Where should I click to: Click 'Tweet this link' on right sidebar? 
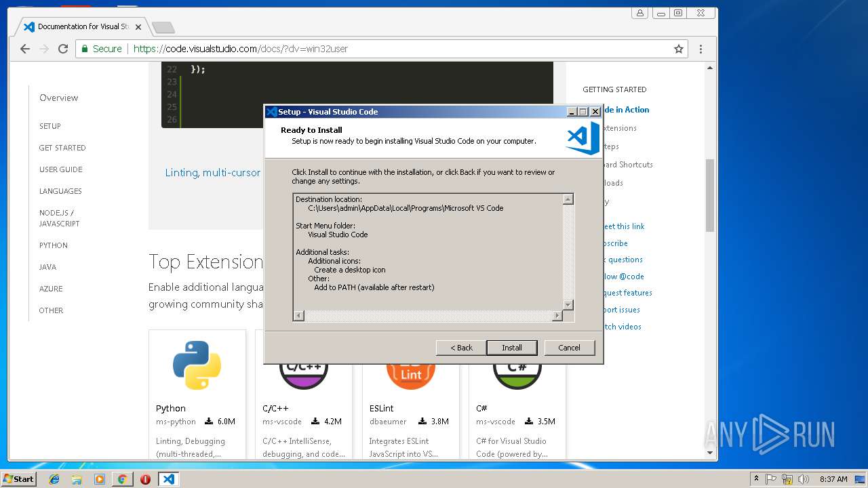tap(623, 226)
